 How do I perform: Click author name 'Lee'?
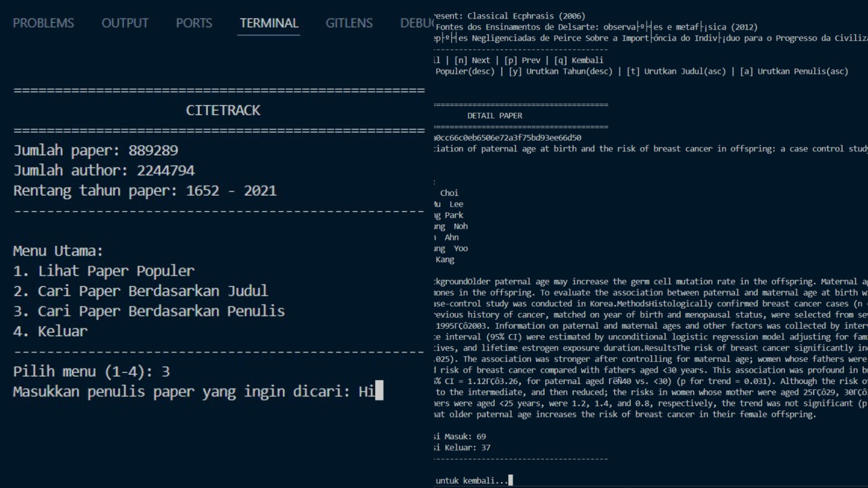(x=456, y=204)
